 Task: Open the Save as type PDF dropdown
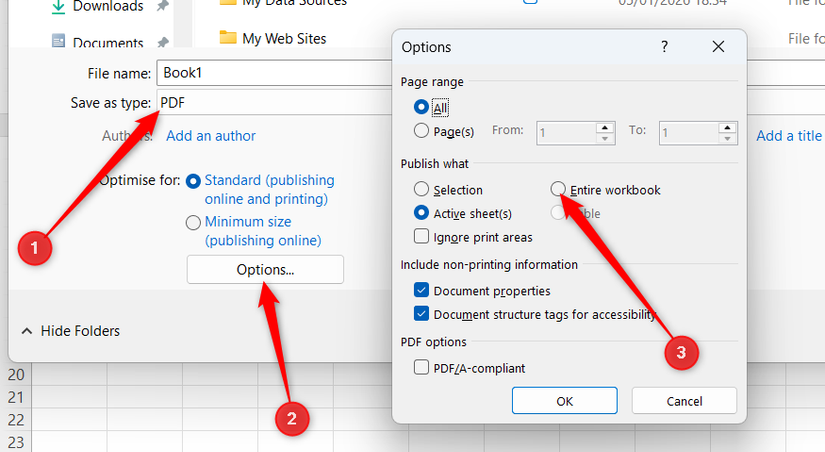[275, 103]
